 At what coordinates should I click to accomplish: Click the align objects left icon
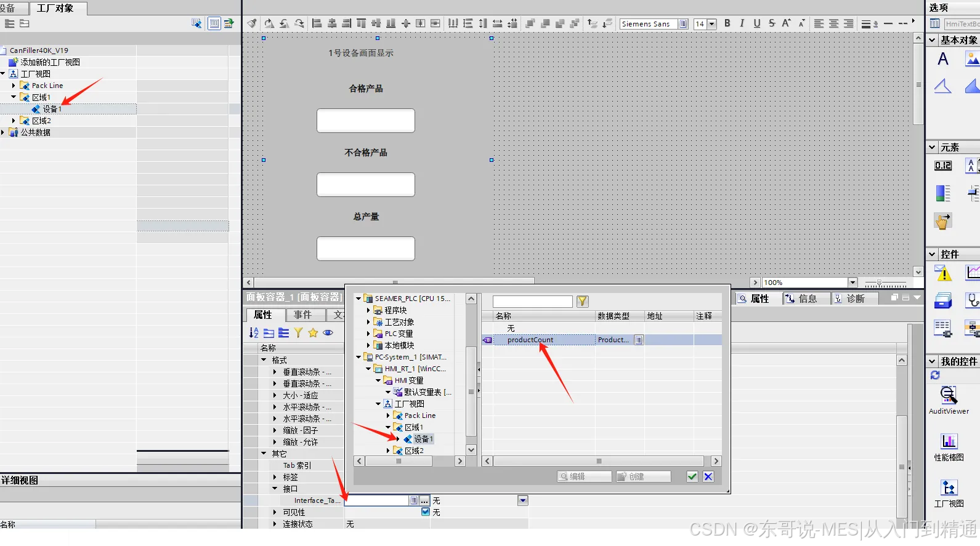(317, 23)
